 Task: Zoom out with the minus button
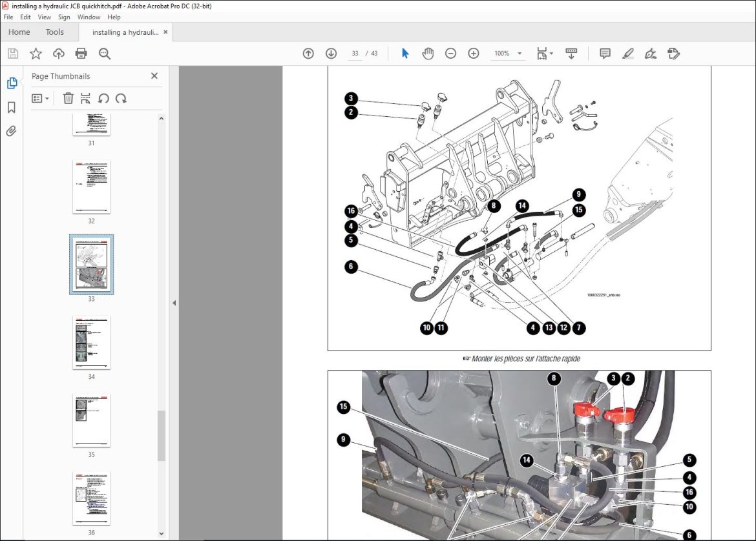point(450,54)
